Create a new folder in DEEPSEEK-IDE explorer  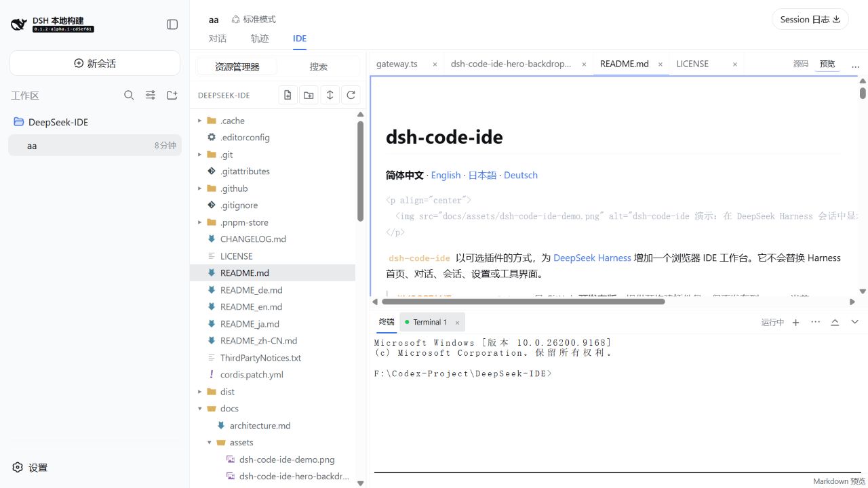[x=309, y=95]
